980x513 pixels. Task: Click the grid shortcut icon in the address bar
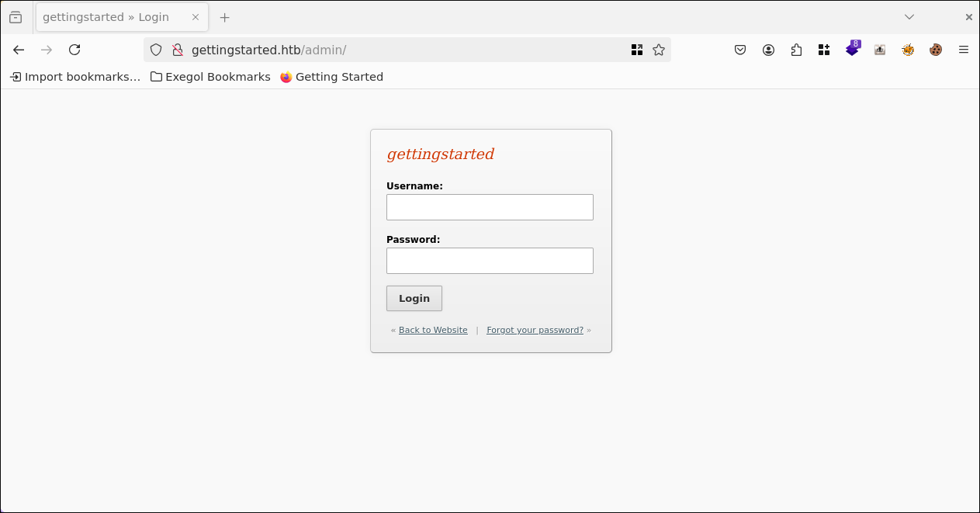[x=637, y=50]
